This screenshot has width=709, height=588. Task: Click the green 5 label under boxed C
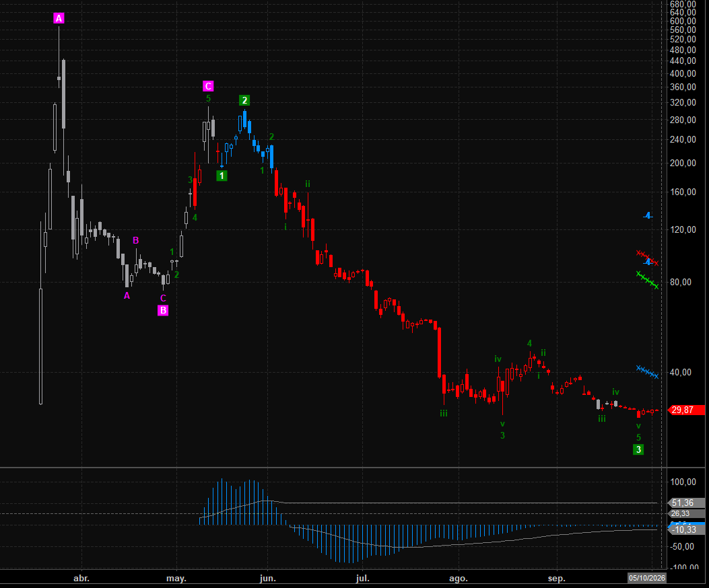(x=208, y=98)
